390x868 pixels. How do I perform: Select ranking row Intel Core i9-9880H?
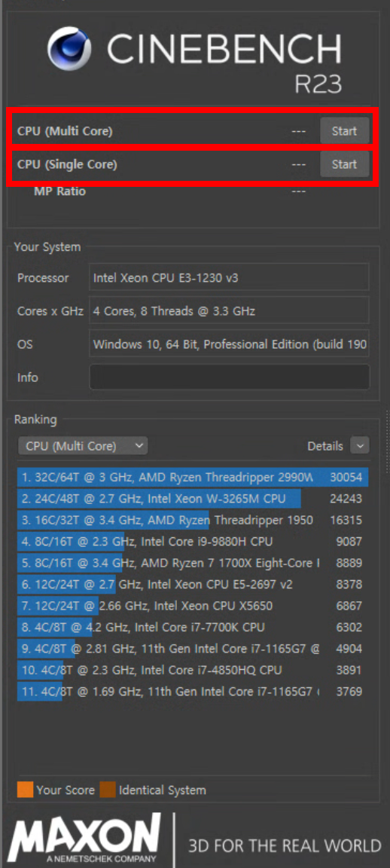(193, 542)
